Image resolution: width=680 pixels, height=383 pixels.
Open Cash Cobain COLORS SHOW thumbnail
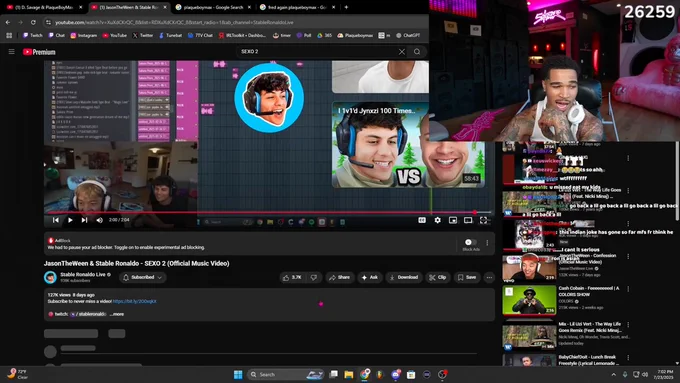tap(529, 300)
